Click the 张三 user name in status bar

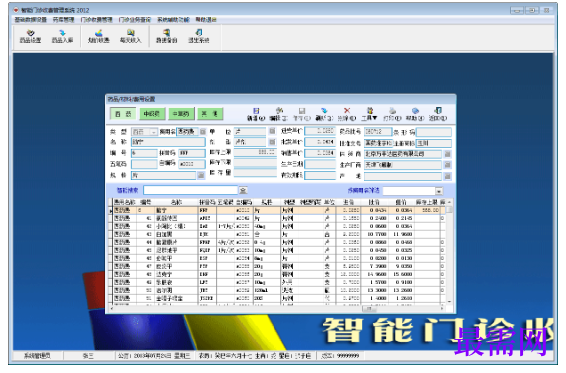point(88,356)
